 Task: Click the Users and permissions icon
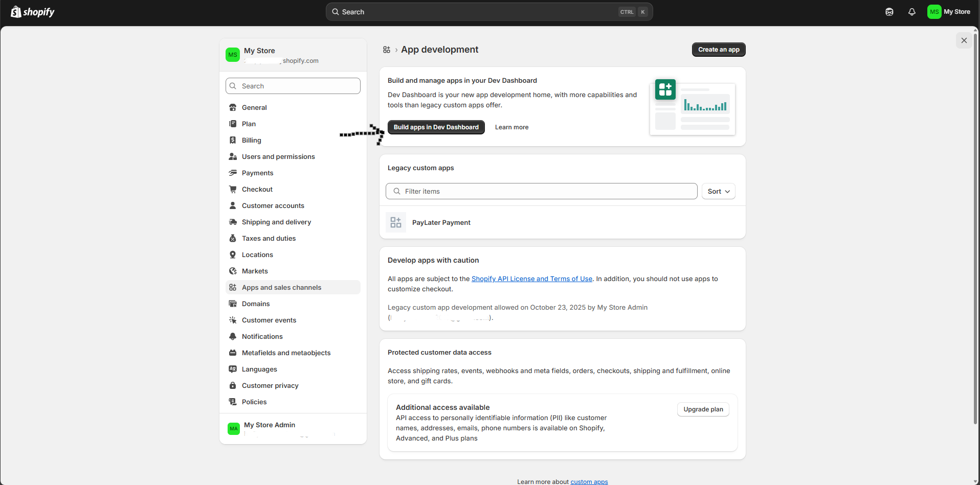click(x=233, y=156)
